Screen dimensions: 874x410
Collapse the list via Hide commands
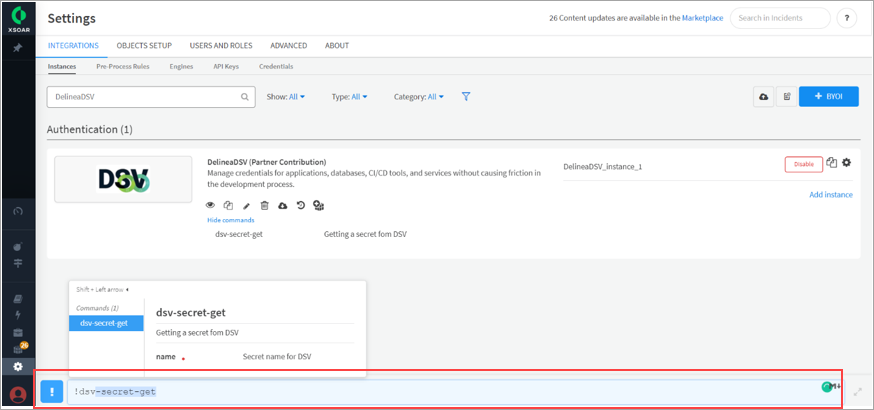230,220
